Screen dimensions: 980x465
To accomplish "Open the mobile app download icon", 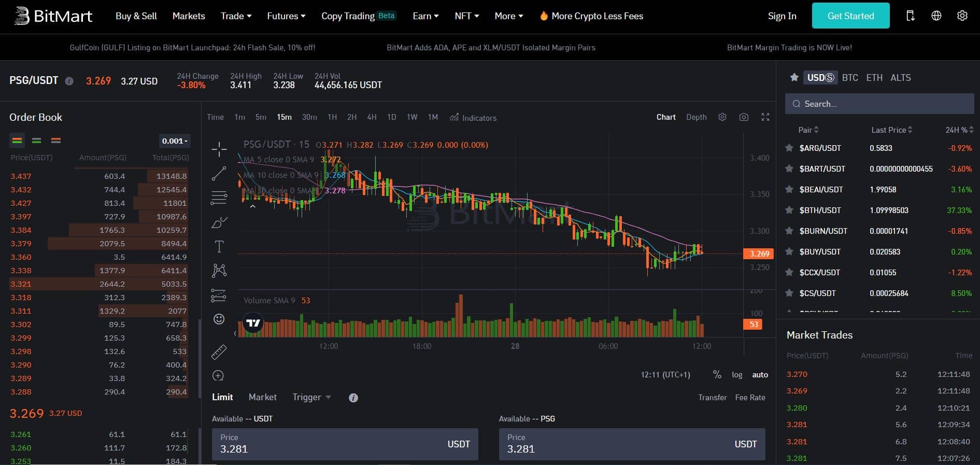I will click(x=911, y=16).
